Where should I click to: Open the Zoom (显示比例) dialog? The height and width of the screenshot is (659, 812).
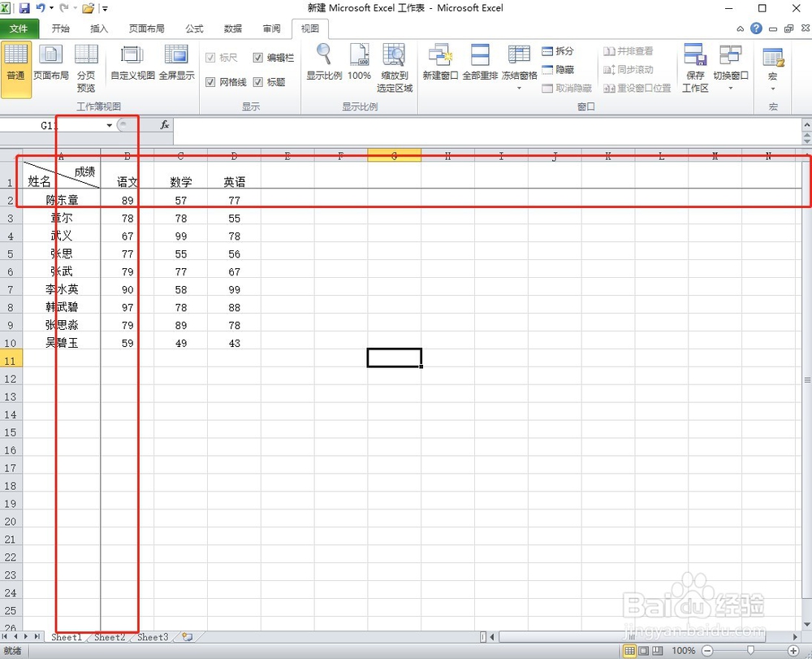[324, 63]
